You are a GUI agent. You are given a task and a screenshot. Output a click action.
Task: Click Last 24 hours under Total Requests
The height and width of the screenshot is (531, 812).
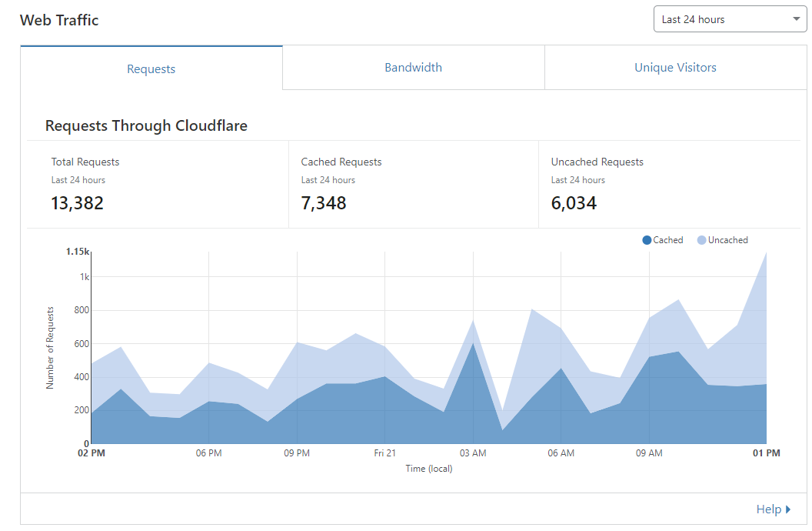tap(78, 180)
